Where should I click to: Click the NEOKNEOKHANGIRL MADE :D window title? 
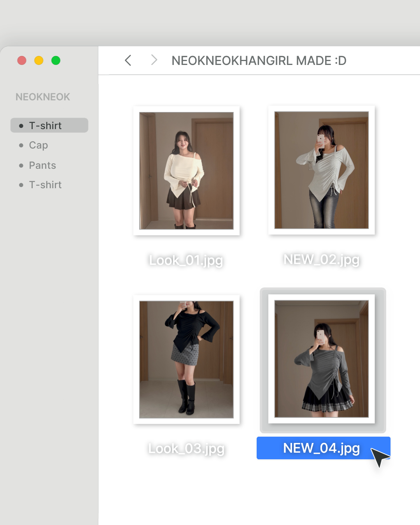259,61
